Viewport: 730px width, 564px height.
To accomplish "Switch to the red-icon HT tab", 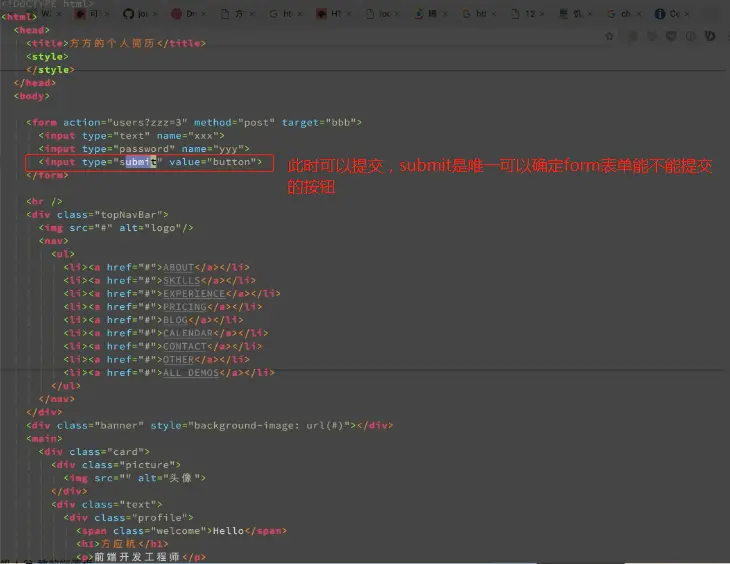I will pos(331,14).
